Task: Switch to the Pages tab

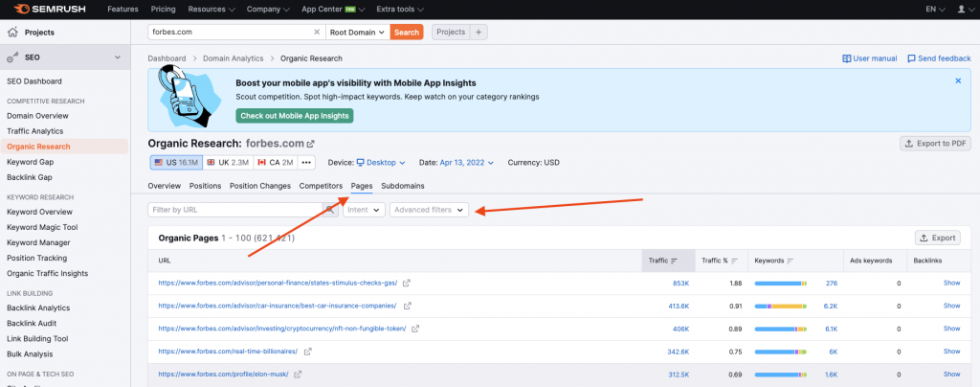Action: (362, 186)
